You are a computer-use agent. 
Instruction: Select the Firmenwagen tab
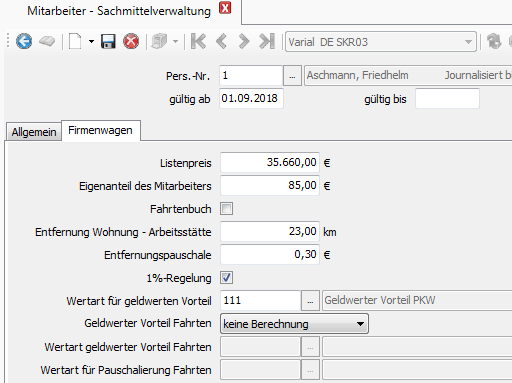click(x=101, y=130)
